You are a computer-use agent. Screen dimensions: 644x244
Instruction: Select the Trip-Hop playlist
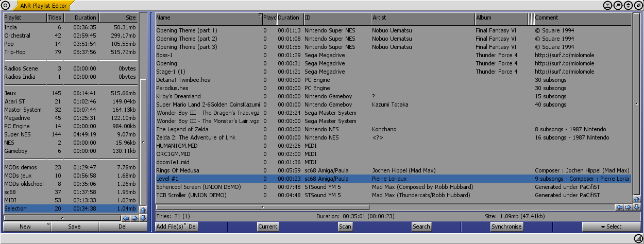[71, 52]
